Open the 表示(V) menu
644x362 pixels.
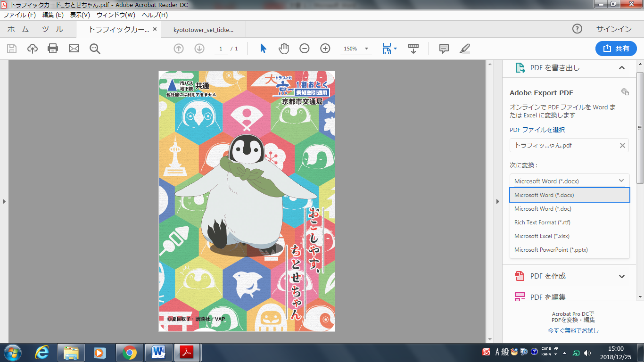click(x=80, y=15)
